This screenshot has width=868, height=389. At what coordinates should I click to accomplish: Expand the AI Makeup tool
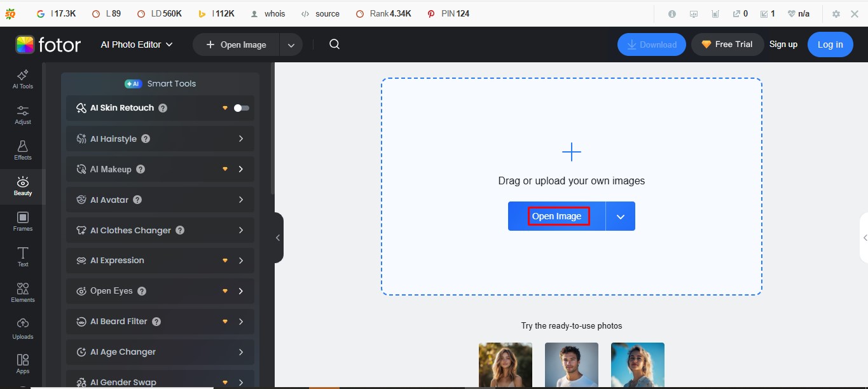coord(241,169)
